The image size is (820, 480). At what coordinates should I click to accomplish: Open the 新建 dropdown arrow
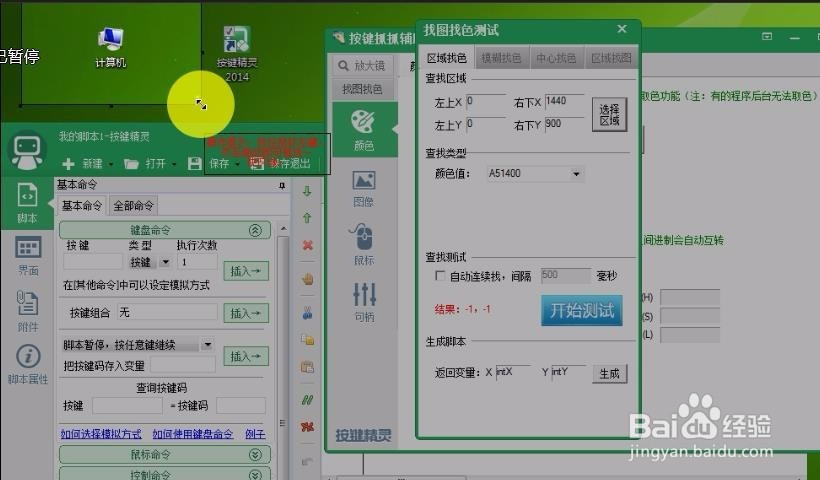(x=111, y=164)
